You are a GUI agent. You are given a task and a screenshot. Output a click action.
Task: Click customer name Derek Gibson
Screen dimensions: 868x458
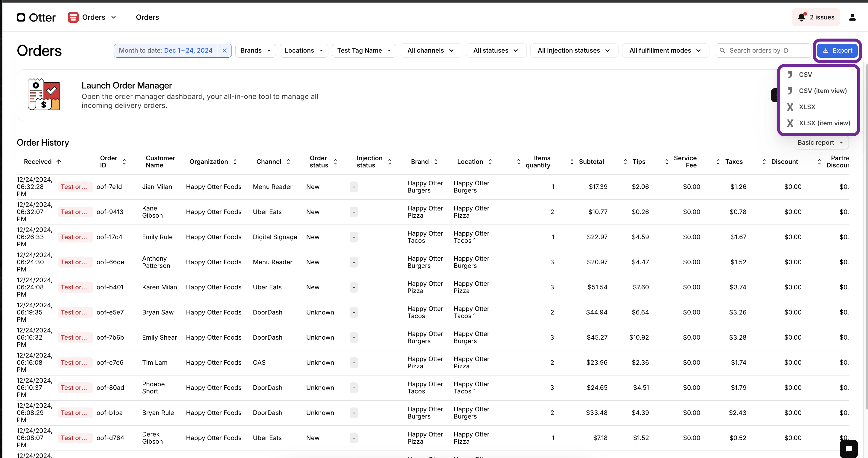152,438
